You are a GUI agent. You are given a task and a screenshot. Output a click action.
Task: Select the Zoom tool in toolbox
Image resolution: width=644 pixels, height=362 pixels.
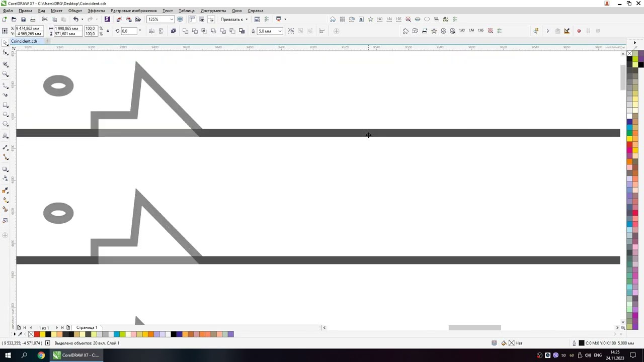6,74
